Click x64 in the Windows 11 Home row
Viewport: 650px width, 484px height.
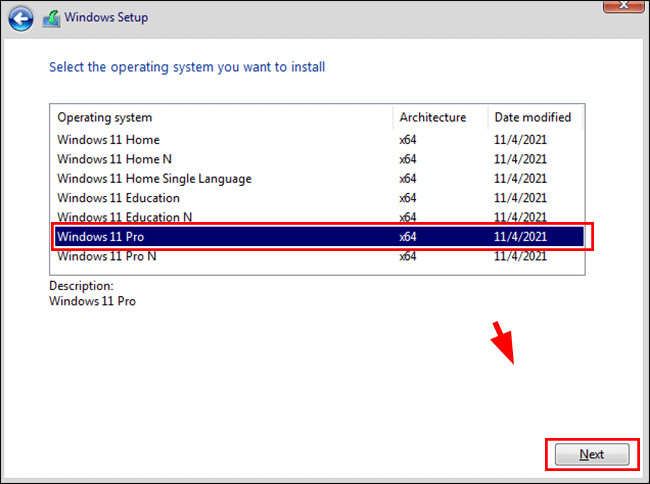(408, 140)
